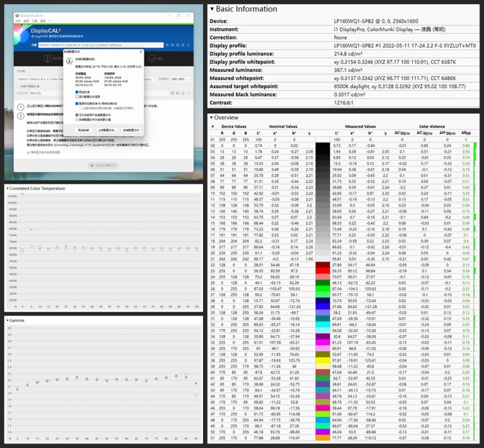Click the folder icon beside settings dropdown
This screenshot has width=484, height=448.
pyautogui.click(x=173, y=45)
